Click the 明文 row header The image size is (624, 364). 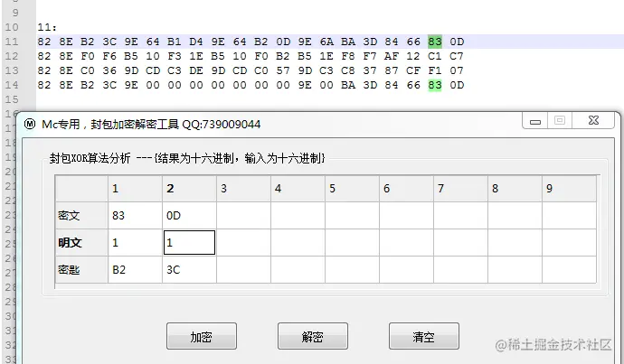[81, 242]
